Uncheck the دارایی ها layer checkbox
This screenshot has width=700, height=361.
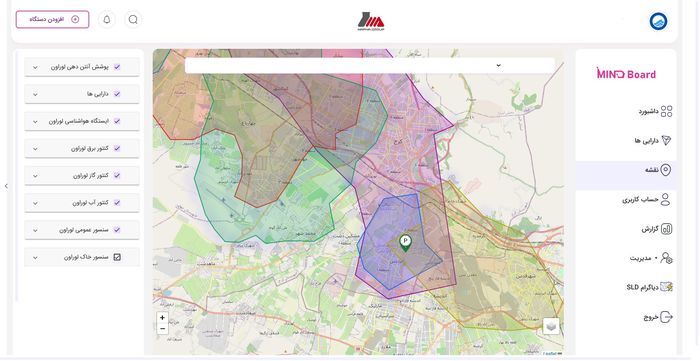[117, 94]
